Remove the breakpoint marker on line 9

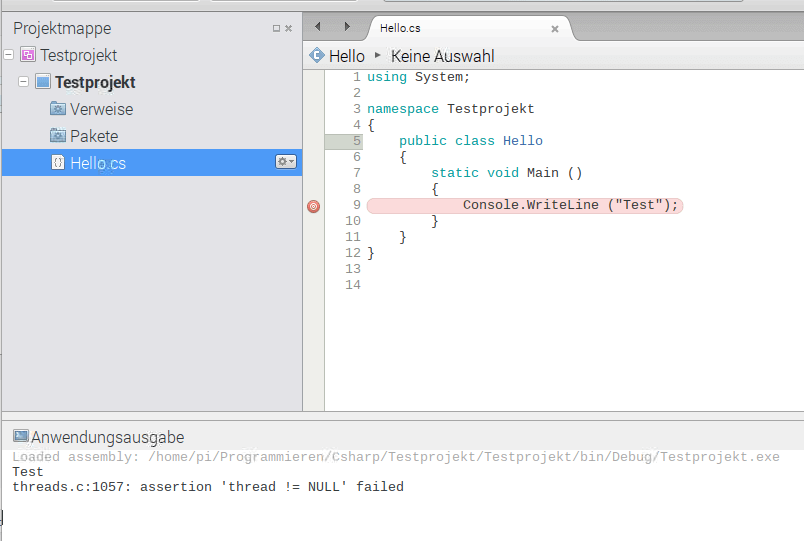pos(313,206)
